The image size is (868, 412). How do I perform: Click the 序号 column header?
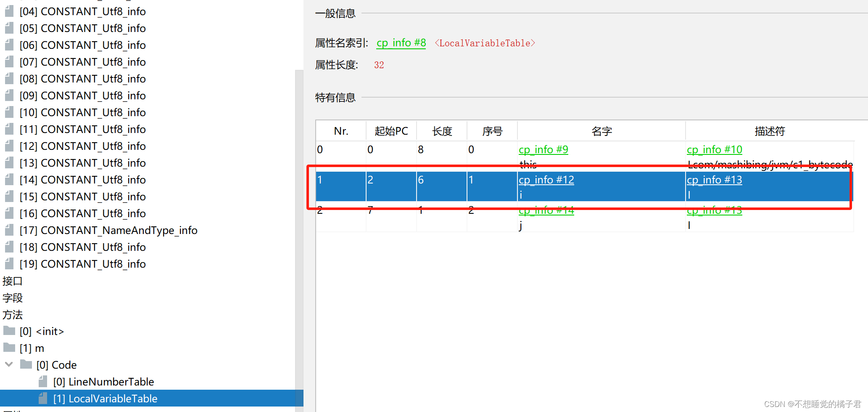492,131
